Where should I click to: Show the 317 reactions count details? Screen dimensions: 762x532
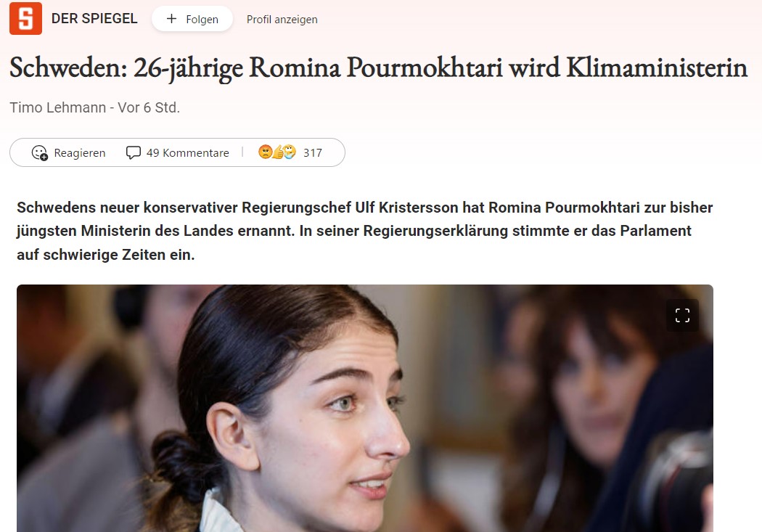pos(313,153)
